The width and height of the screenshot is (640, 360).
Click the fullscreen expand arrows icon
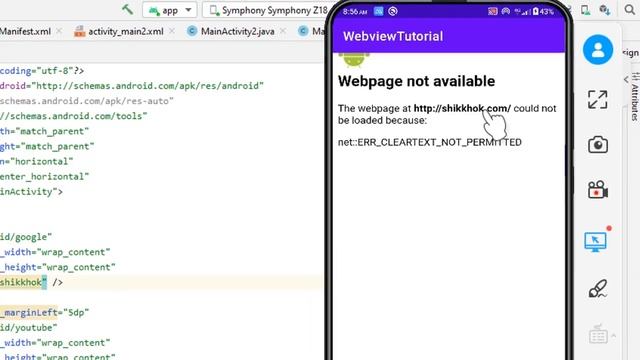598,100
